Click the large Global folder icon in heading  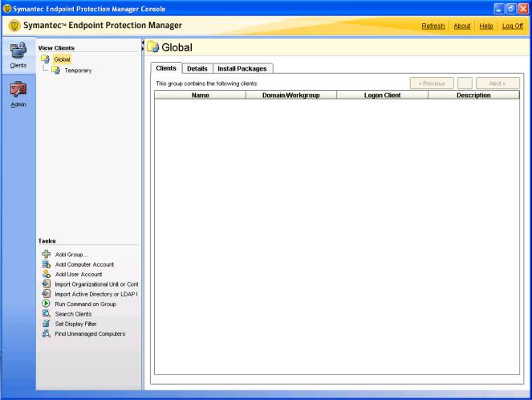152,47
